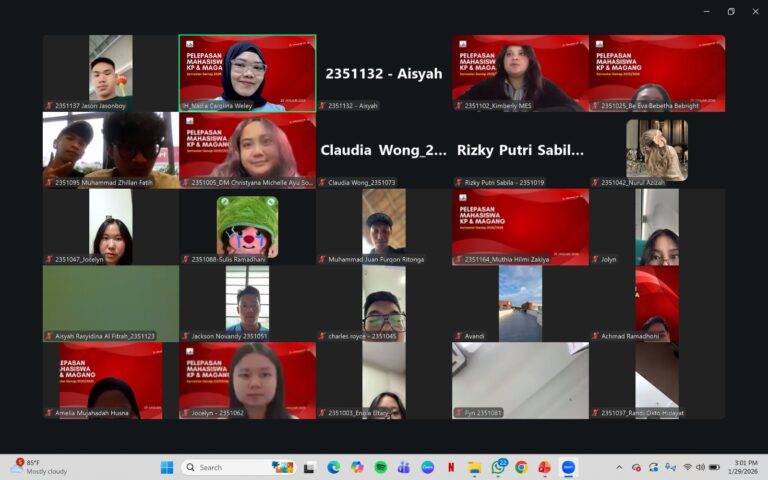Click muted mic icon beside Achmad Ramadhoni
768x480 pixels.
tap(596, 336)
